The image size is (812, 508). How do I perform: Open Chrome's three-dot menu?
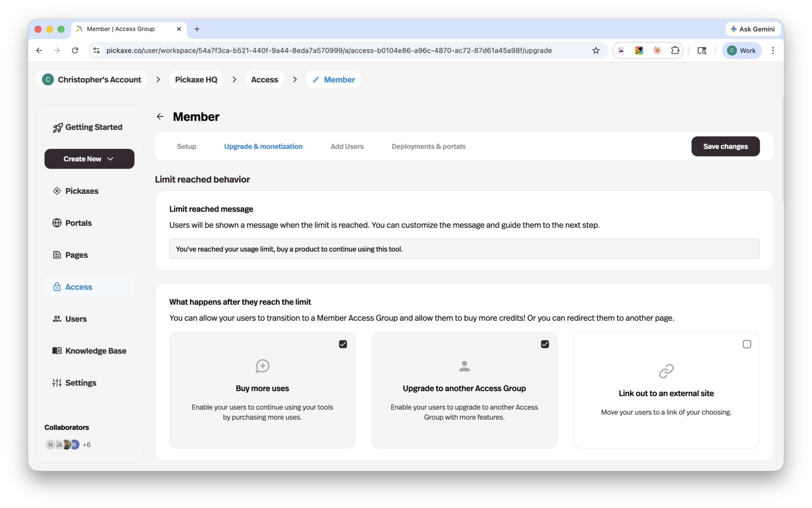pos(773,50)
